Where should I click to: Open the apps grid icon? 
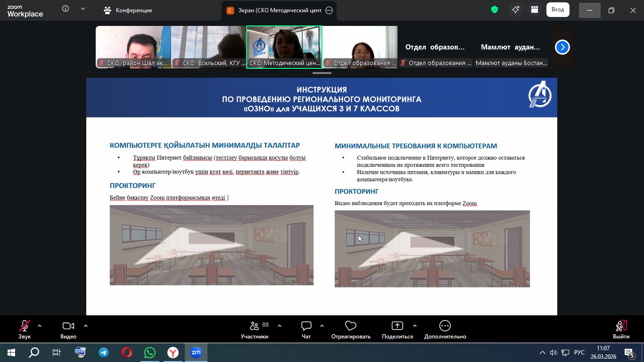[534, 10]
